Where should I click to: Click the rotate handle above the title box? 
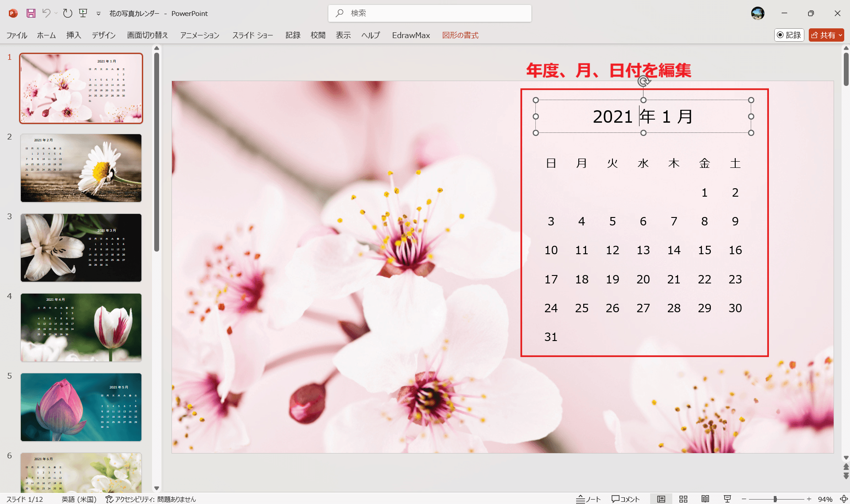point(643,81)
